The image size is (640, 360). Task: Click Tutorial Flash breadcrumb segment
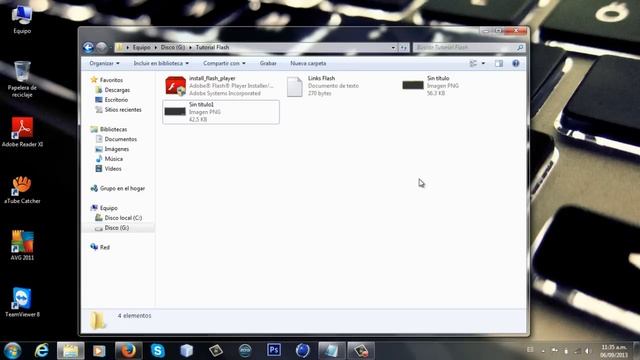[212, 48]
